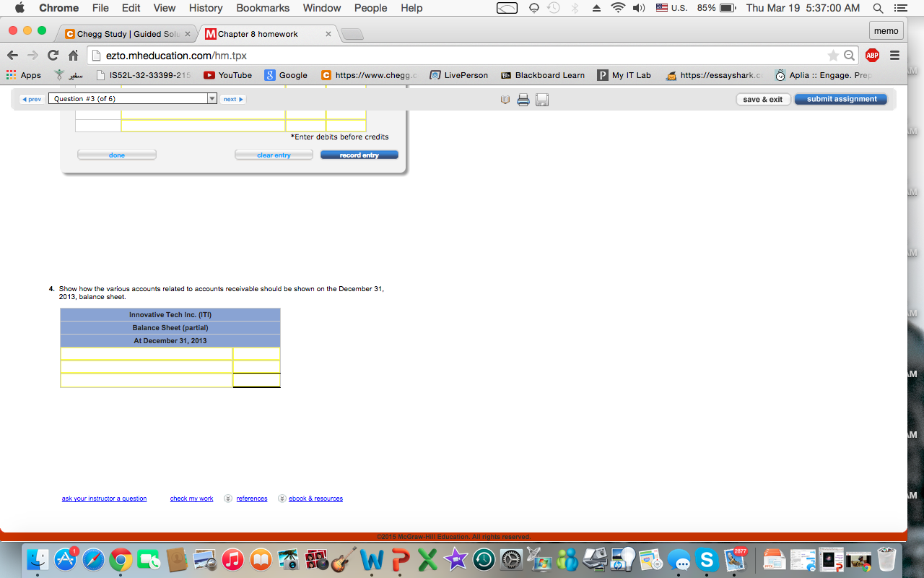Open the Apps bookmarks shortcut
The image size is (924, 578).
click(24, 75)
